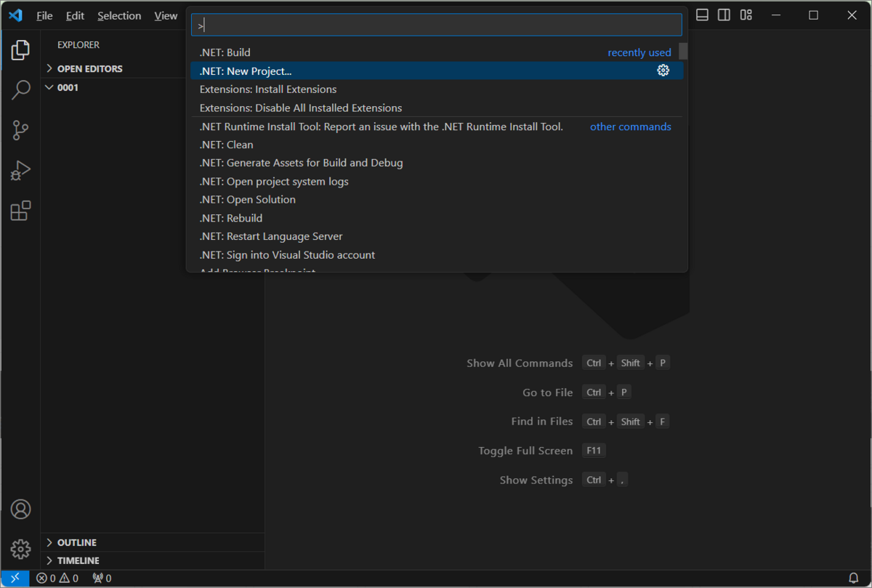Choose Extensions: Disable All Installed Extensions
The height and width of the screenshot is (588, 872).
[x=436, y=108]
